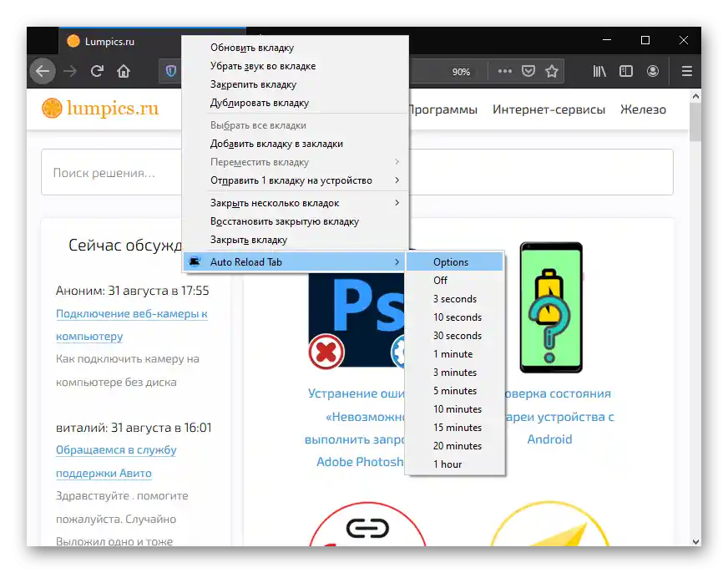Expand Закрыть несколько вкладок submenu
This screenshot has height=573, width=728.
(x=296, y=203)
